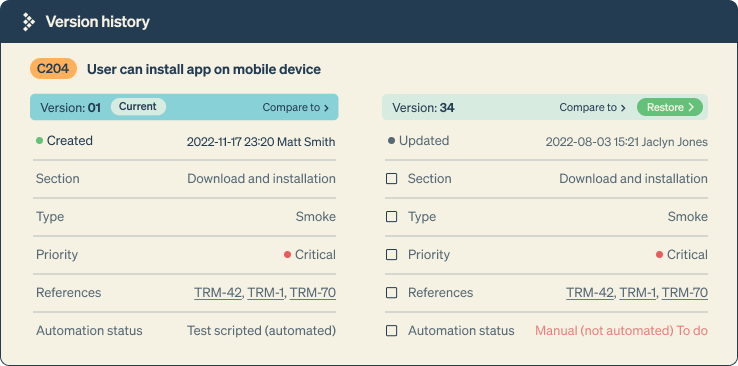Tick the Priority checkbox in Version 34

pos(391,255)
